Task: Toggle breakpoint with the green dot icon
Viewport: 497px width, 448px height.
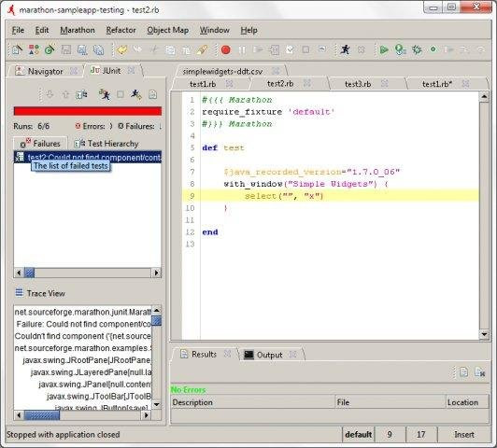Action: coord(433,49)
